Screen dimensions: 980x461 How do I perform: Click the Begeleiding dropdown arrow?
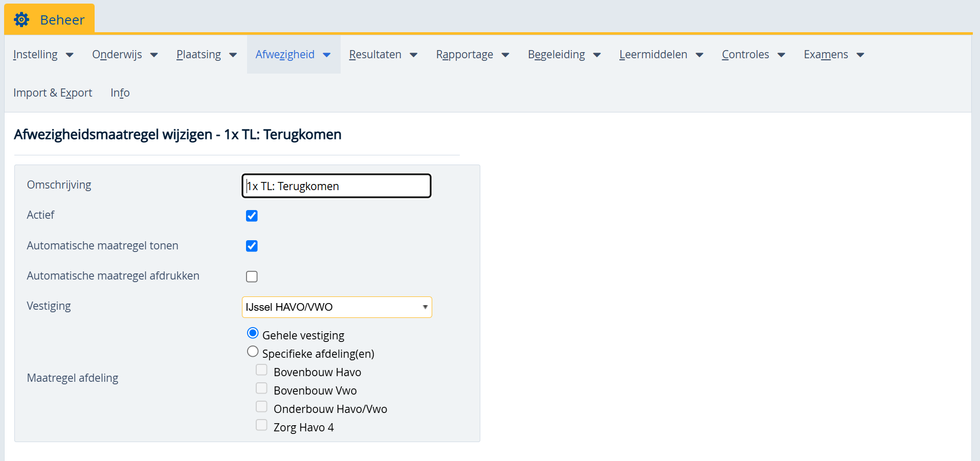point(597,55)
